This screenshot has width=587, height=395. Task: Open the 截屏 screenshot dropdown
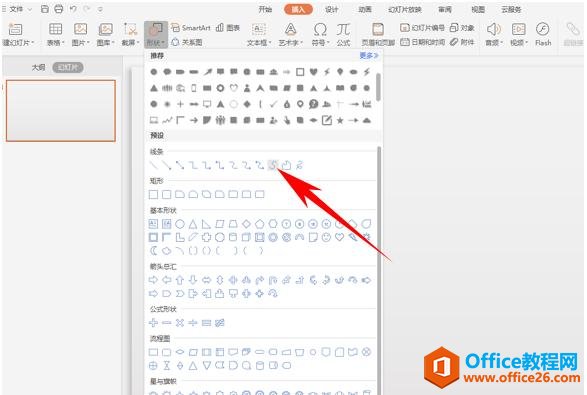pyautogui.click(x=130, y=34)
